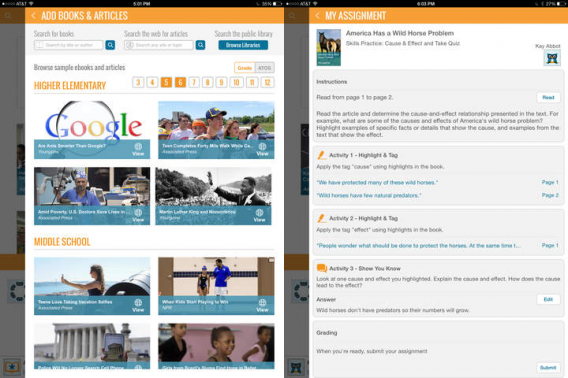Open the doctors in operating room thumbnail

coord(92,196)
